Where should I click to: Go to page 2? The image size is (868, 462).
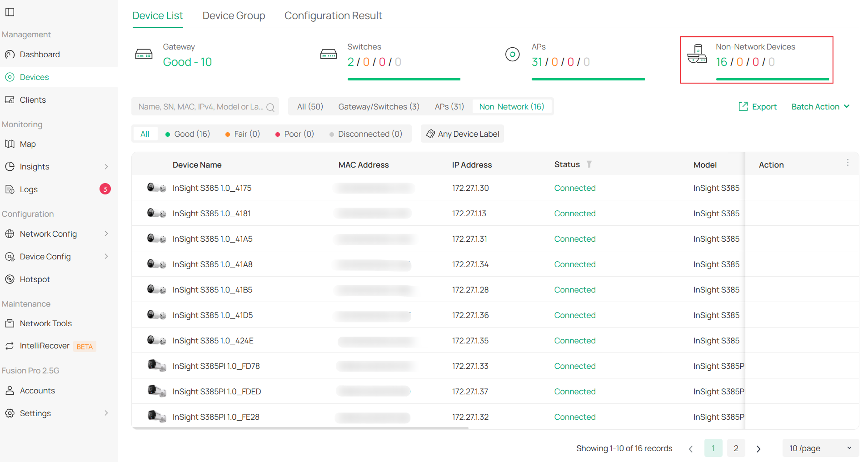[736, 448]
